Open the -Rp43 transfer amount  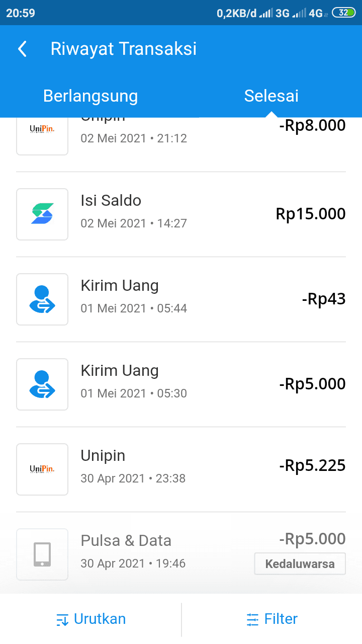pos(323,299)
